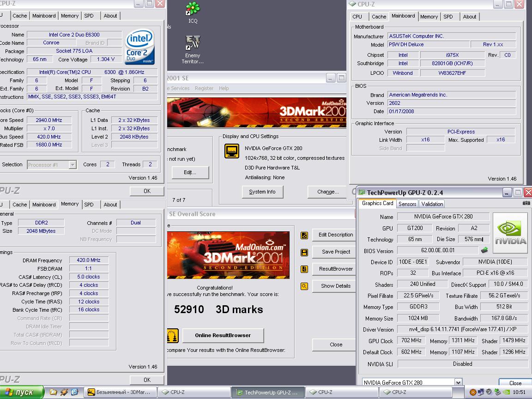Click the taskbar clock showing 10:51
The width and height of the screenshot is (532, 399).
coord(519,392)
